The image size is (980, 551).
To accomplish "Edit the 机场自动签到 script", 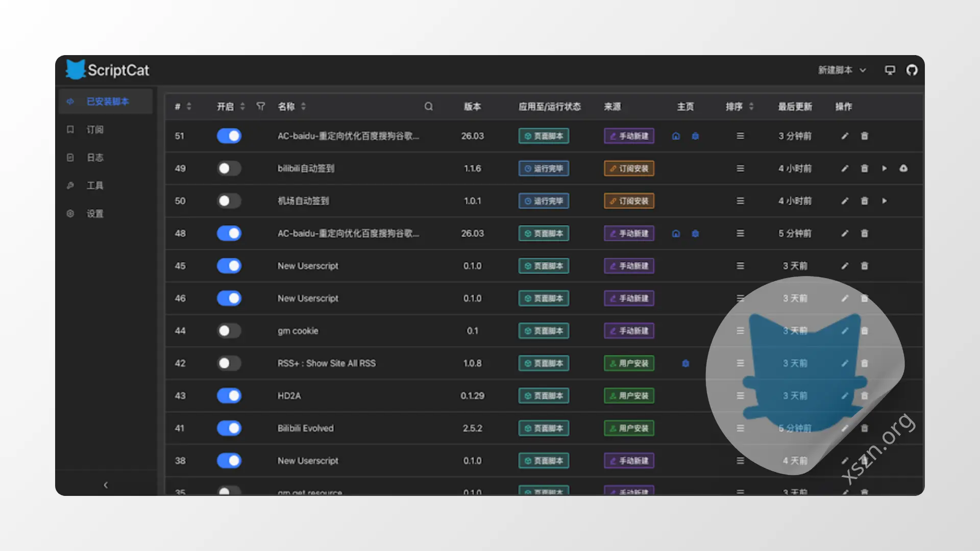I will pyautogui.click(x=845, y=201).
